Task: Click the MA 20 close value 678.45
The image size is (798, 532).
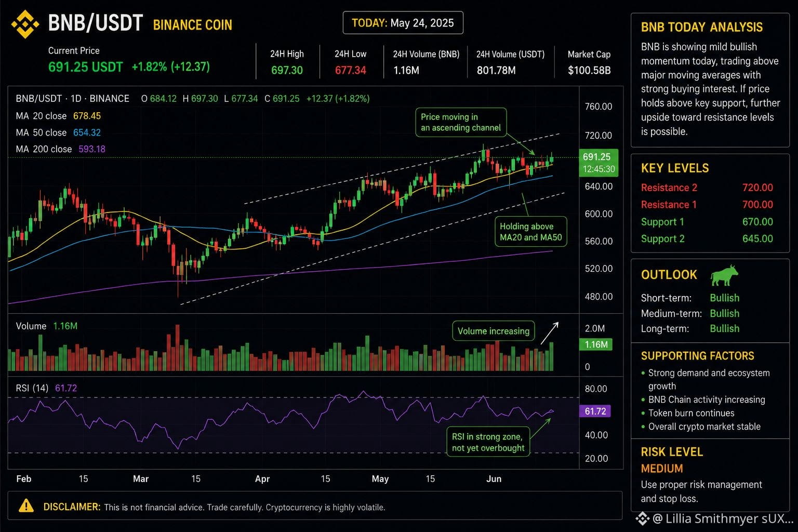Action: tap(87, 116)
